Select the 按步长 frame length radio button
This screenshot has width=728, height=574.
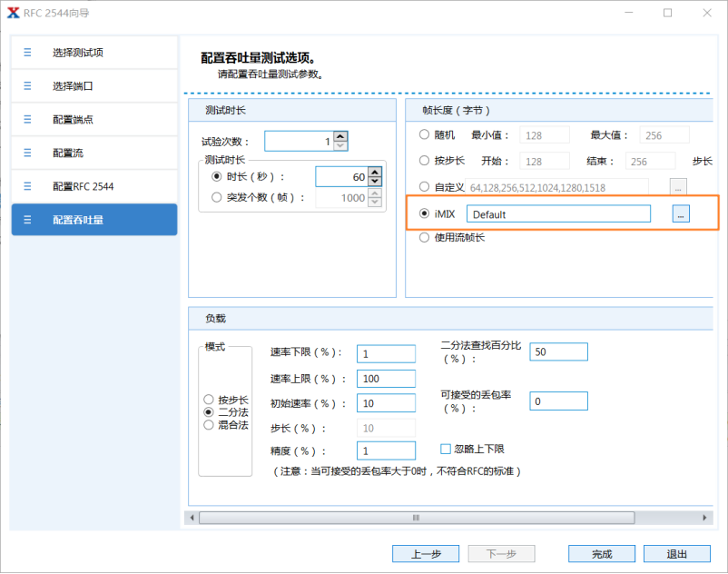pos(424,161)
